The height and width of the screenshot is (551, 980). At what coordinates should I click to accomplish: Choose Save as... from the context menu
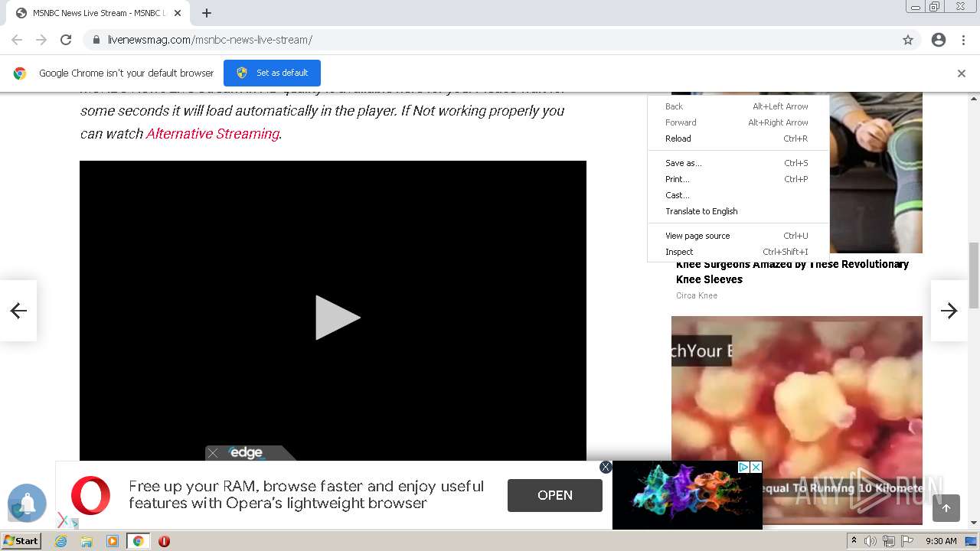[x=738, y=163]
